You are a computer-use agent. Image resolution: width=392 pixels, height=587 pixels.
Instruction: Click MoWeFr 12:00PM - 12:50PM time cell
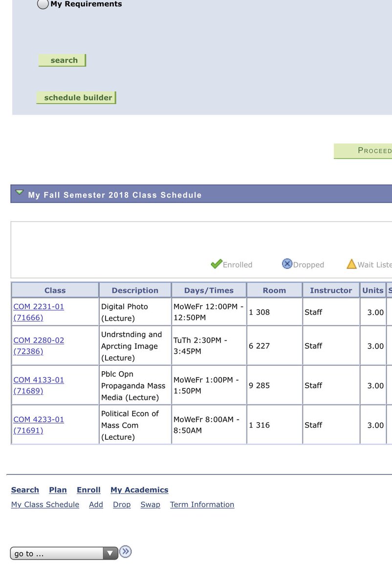click(x=209, y=312)
